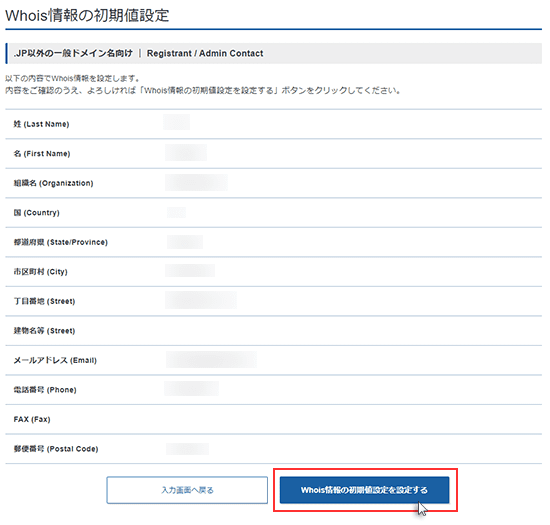
Task: Click the blurred Postal Code value
Action: click(187, 449)
